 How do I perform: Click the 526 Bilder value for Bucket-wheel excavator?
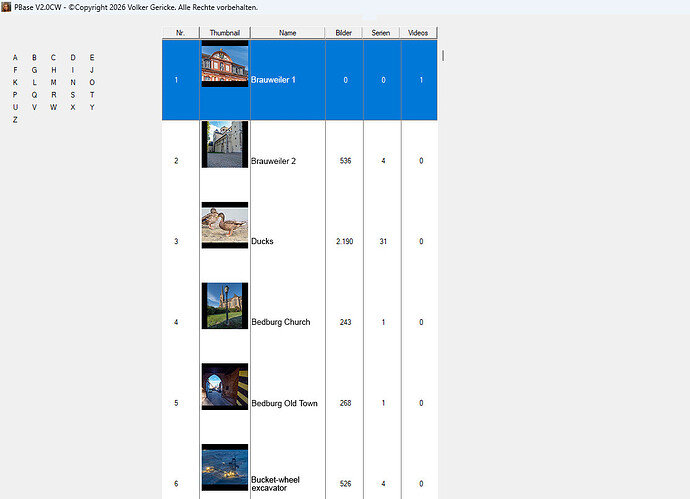(345, 484)
